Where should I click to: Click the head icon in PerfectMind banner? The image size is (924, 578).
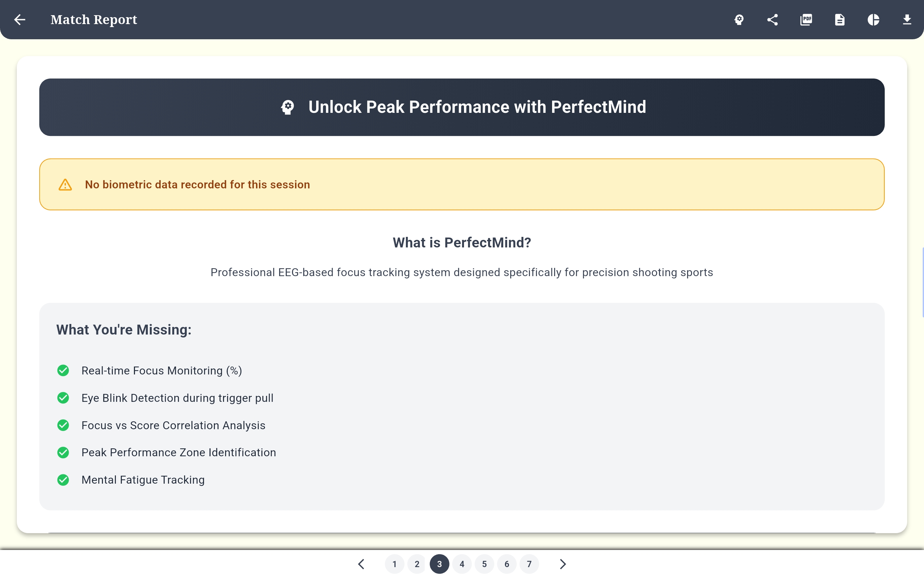[287, 108]
